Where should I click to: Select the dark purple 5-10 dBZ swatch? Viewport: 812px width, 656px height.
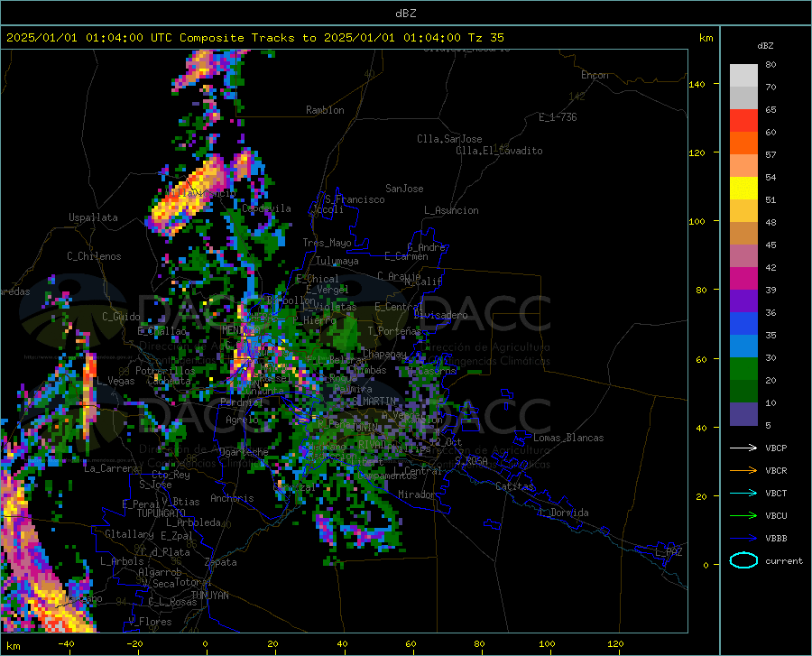[743, 414]
